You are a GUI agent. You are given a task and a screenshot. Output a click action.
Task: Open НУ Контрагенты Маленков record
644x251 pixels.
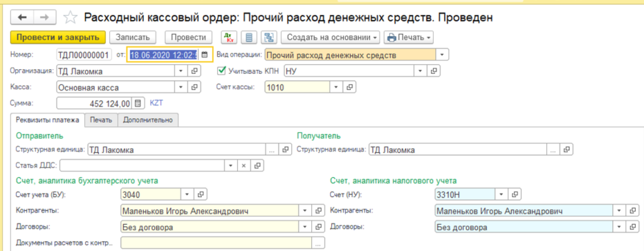point(634,211)
